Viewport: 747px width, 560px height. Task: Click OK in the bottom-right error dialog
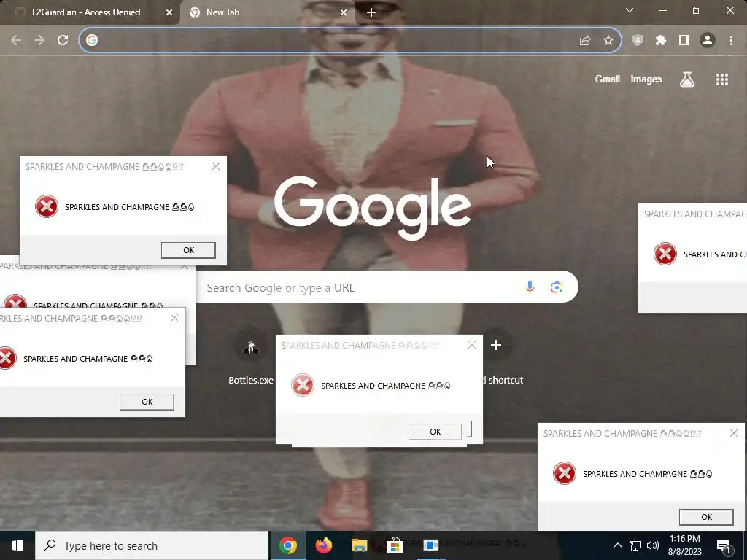pyautogui.click(x=706, y=517)
